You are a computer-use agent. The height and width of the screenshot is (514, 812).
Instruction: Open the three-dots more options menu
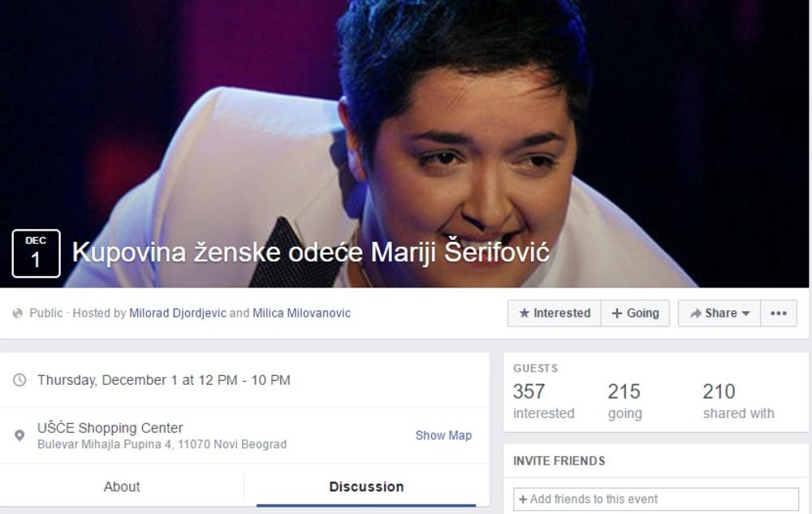tap(779, 313)
